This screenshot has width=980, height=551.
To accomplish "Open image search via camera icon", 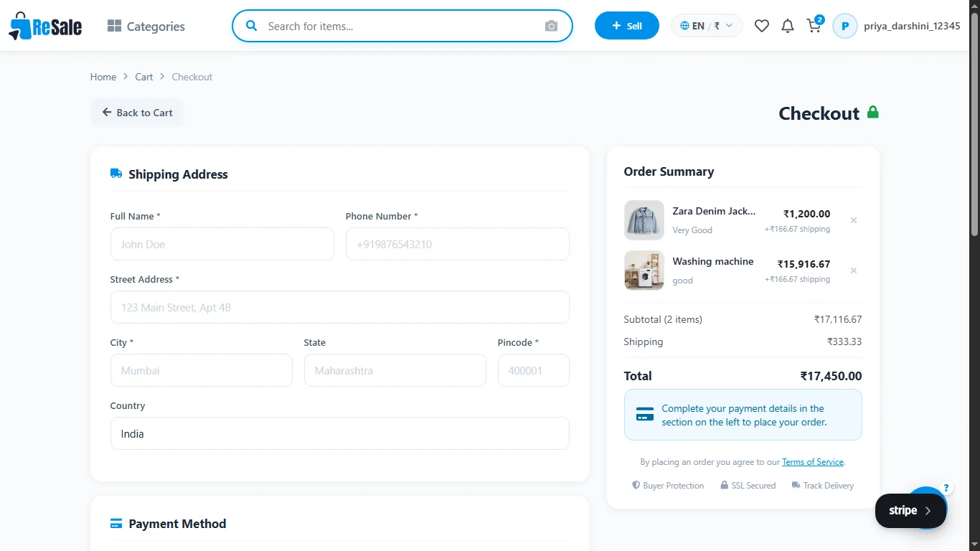I will [x=551, y=27].
